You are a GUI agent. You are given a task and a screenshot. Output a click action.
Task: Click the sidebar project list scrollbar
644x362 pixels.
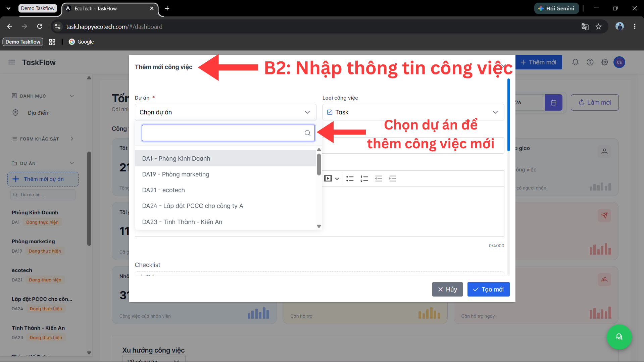tap(89, 199)
